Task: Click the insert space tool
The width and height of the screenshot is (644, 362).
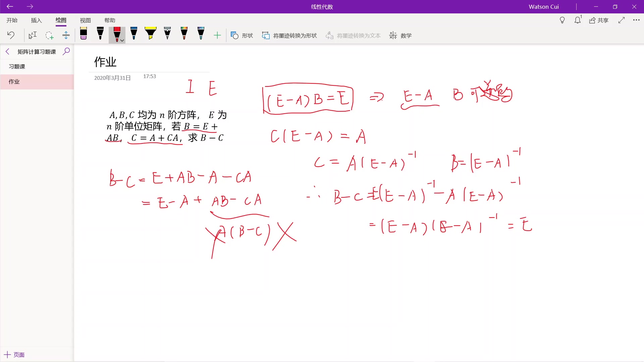Action: click(x=66, y=35)
